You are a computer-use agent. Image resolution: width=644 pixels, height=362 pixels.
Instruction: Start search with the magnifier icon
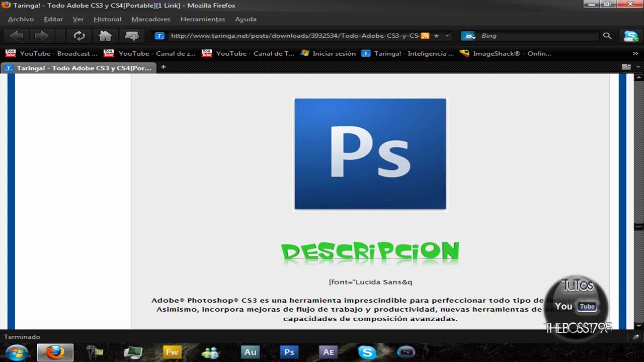[607, 36]
